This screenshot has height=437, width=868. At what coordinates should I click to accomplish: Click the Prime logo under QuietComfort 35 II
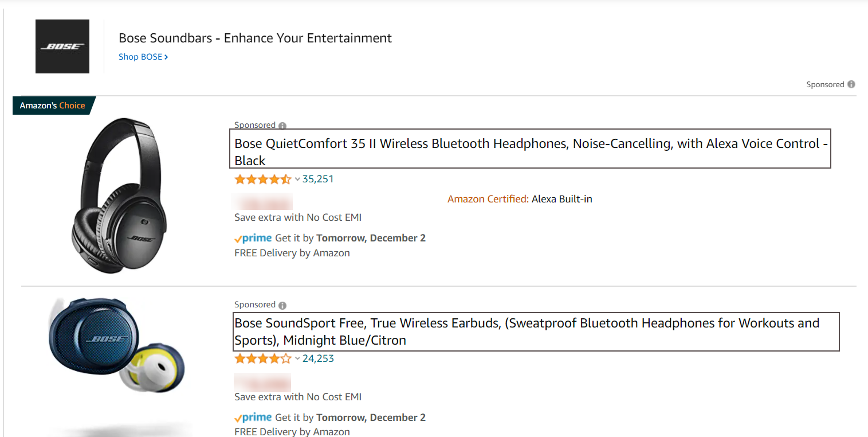[253, 238]
